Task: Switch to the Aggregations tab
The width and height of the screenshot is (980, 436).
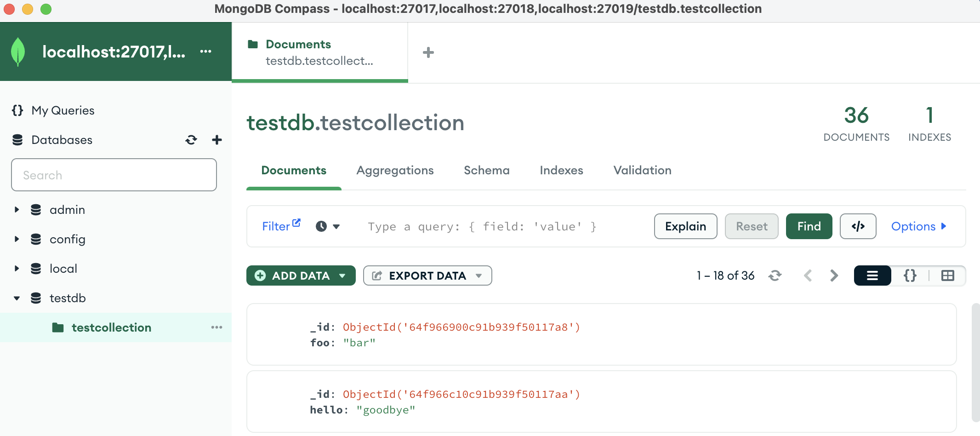Action: point(395,170)
